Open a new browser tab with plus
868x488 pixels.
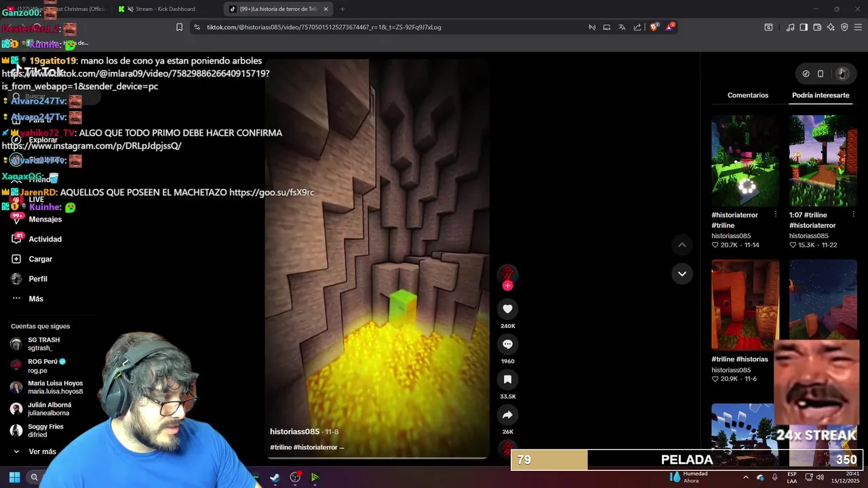coord(342,9)
